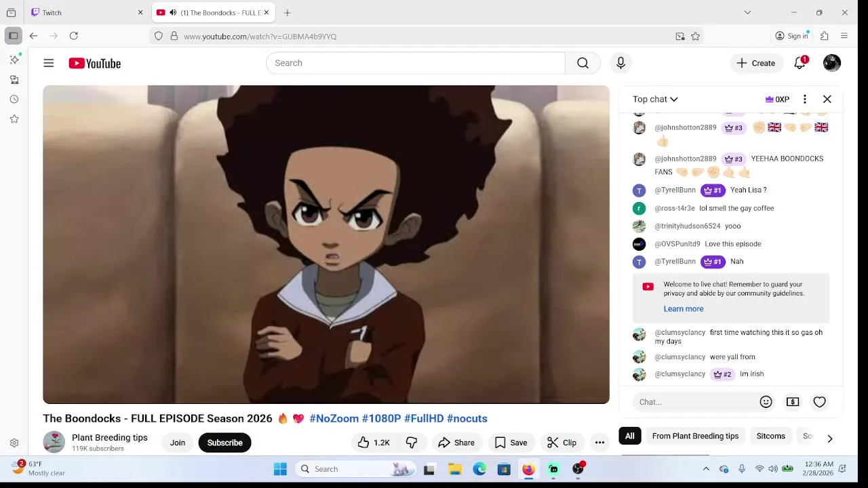Open the YouTube notifications bell
Screen dimensions: 868x488
coord(800,63)
